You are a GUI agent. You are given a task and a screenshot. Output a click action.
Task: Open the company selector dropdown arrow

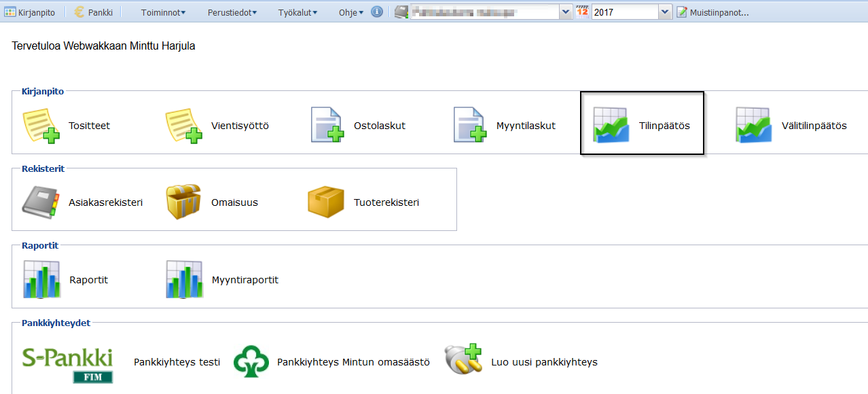[x=565, y=12]
